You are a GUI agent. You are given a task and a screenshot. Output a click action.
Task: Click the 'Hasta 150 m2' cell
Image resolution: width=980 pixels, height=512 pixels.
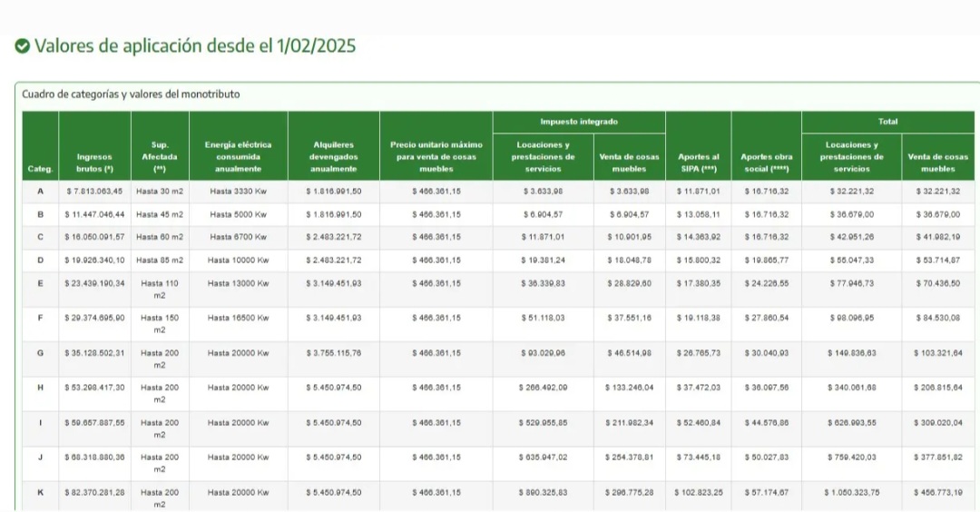click(x=160, y=324)
